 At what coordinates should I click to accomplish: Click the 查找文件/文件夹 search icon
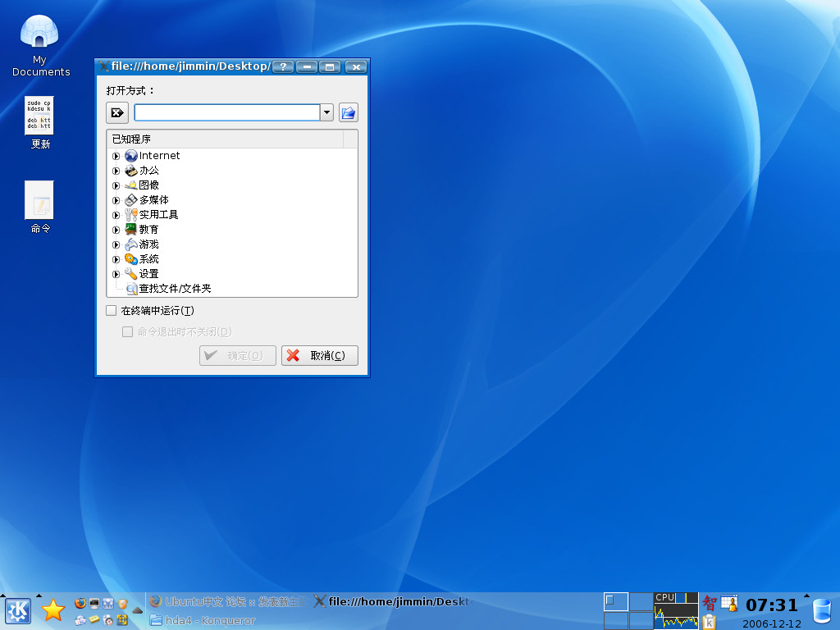click(x=132, y=289)
